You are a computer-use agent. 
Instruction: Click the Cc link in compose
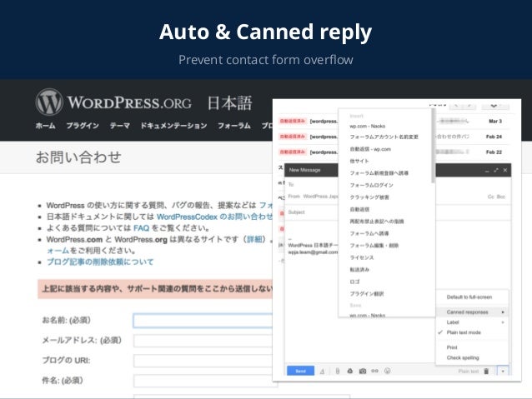click(x=490, y=197)
